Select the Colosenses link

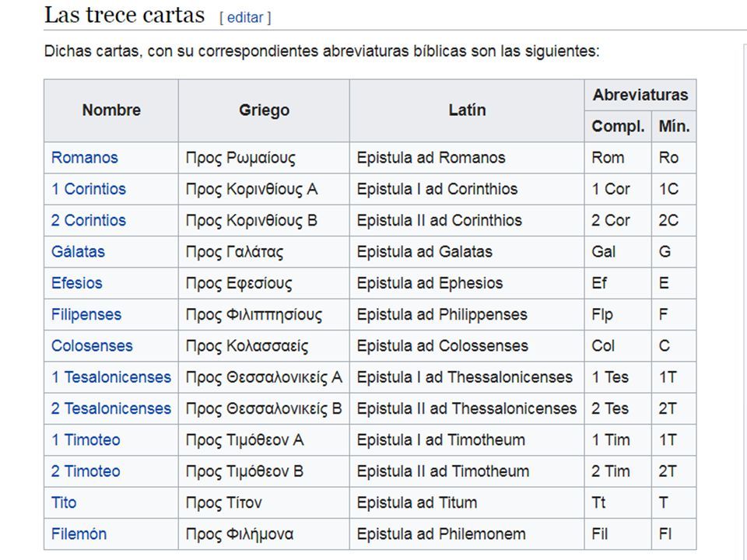click(92, 346)
